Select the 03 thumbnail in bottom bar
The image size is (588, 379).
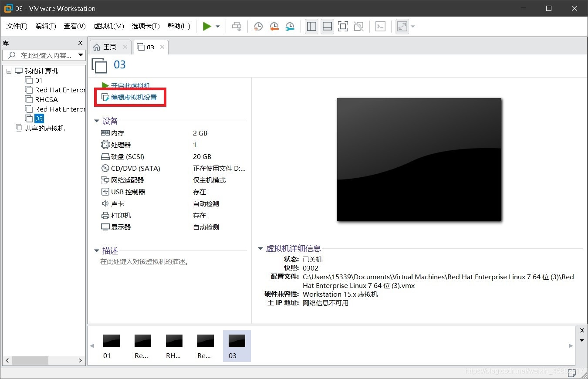(237, 346)
